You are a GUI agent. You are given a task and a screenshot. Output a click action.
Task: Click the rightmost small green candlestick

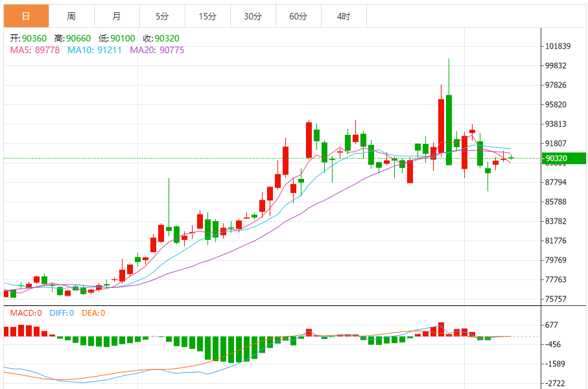pyautogui.click(x=511, y=158)
